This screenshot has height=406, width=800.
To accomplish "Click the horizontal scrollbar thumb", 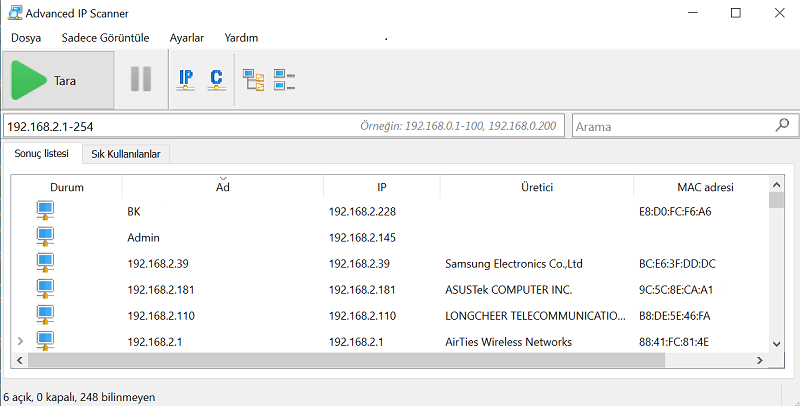I will pyautogui.click(x=346, y=360).
